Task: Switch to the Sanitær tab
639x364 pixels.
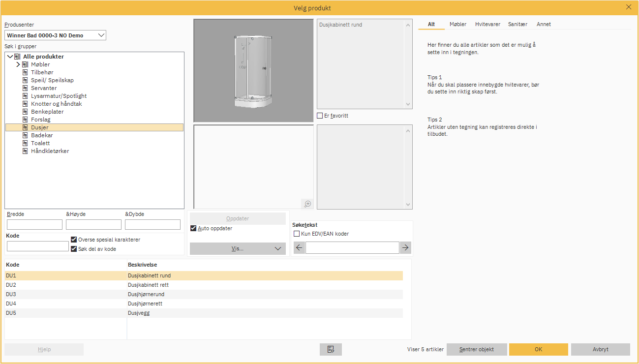Action: (517, 24)
